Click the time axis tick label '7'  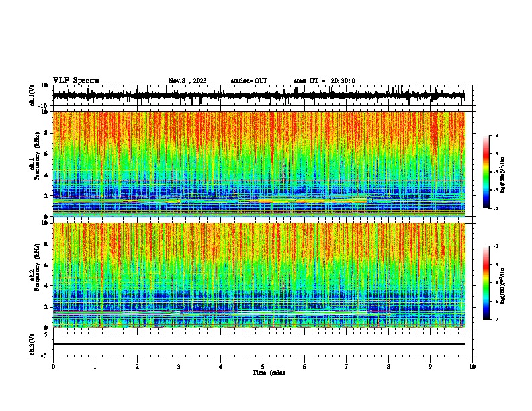click(x=347, y=367)
